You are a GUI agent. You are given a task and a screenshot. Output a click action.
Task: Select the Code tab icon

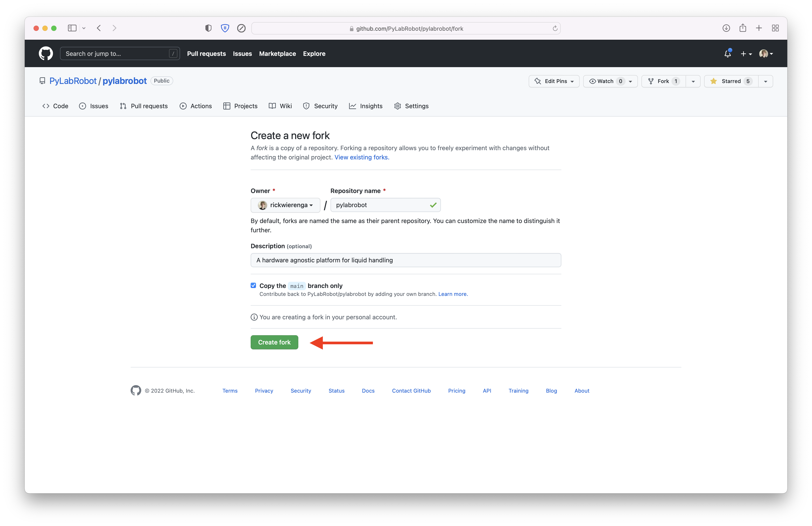pos(46,106)
